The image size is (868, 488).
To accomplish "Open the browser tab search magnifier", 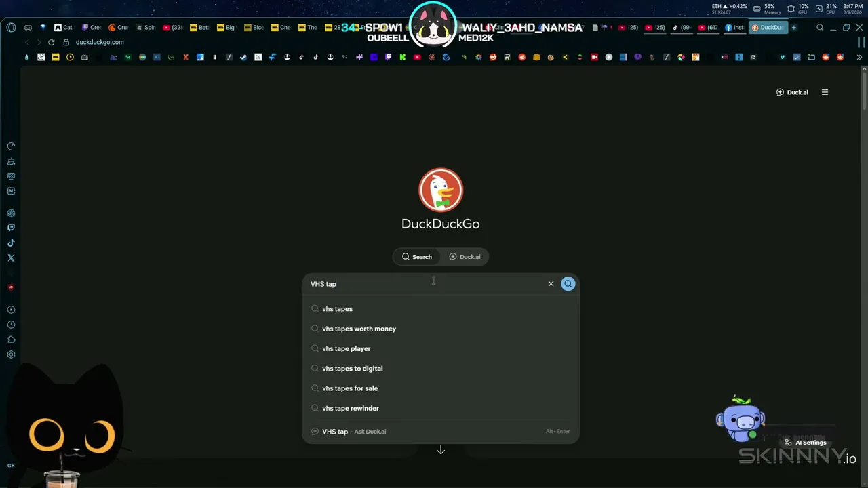I will tap(820, 28).
